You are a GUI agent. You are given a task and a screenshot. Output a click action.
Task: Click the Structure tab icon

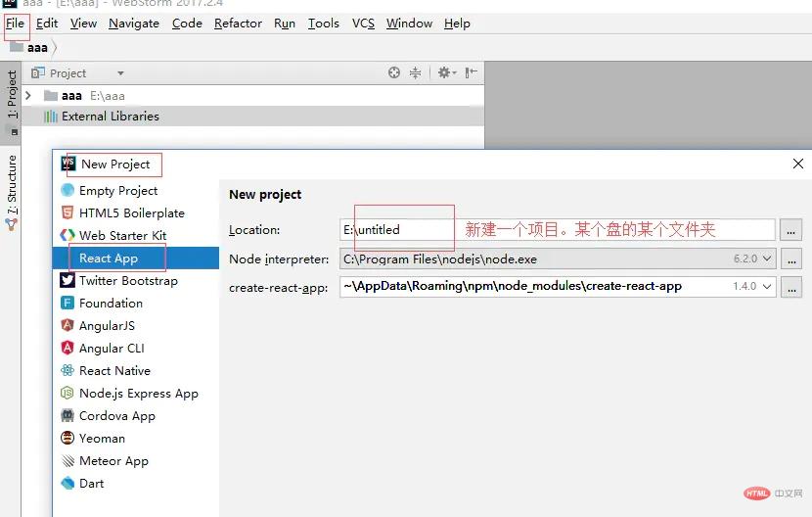point(12,224)
